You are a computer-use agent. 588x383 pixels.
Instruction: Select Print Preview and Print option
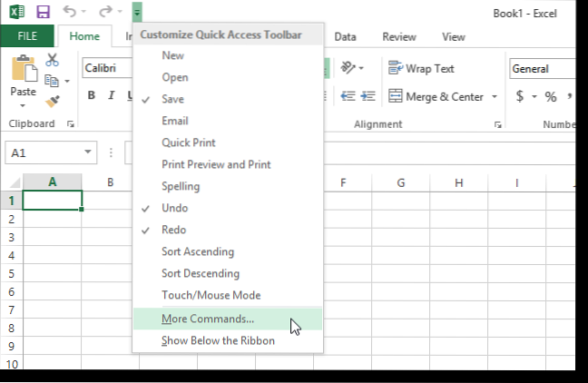[228, 164]
